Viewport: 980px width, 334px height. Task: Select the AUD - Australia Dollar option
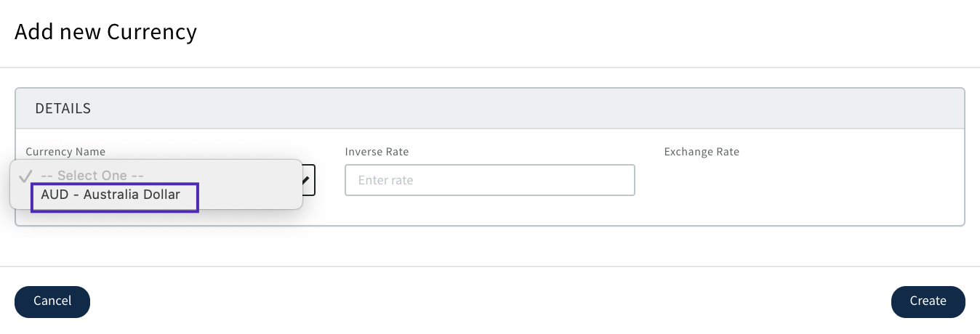pos(111,195)
